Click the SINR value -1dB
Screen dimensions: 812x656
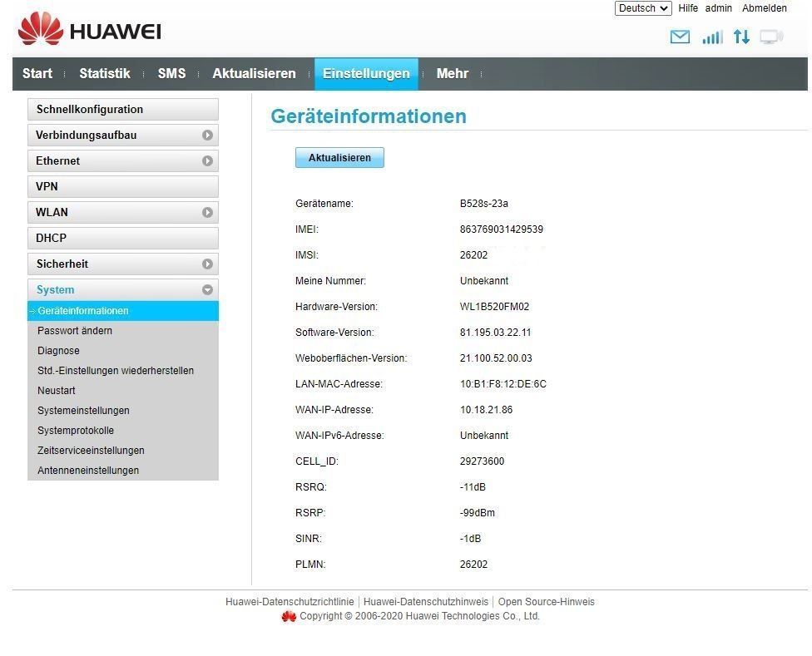click(x=470, y=539)
